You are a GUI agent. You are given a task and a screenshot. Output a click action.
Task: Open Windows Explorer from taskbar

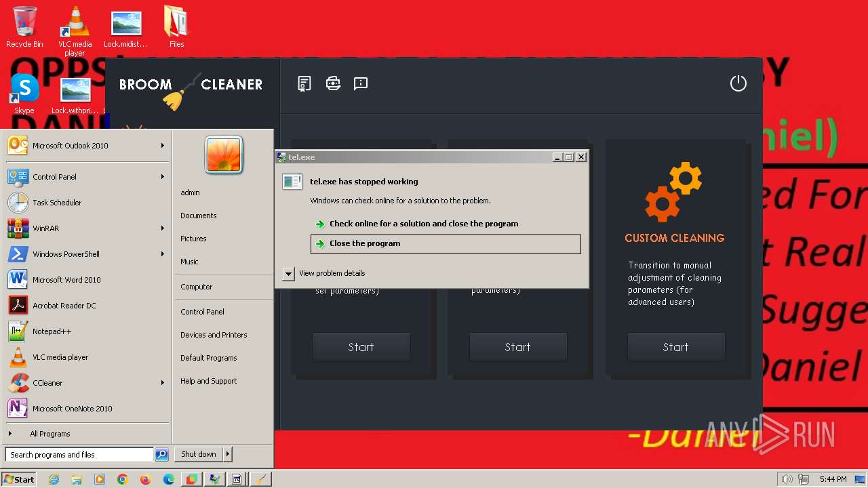(x=77, y=479)
